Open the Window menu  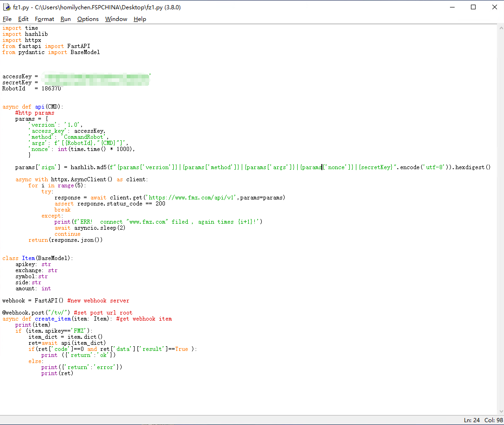coord(116,19)
